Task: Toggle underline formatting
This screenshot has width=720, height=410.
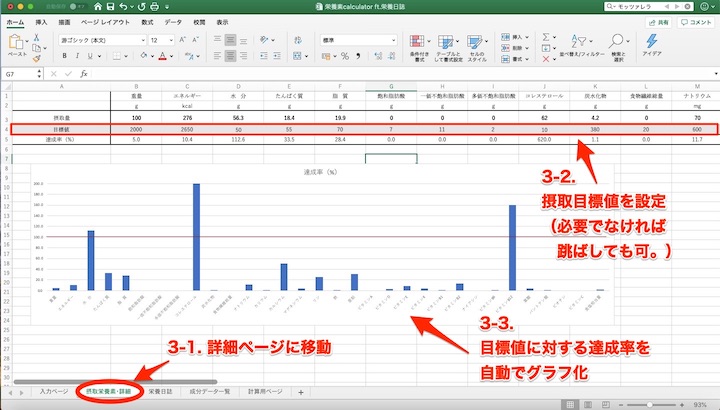Action: pyautogui.click(x=90, y=56)
